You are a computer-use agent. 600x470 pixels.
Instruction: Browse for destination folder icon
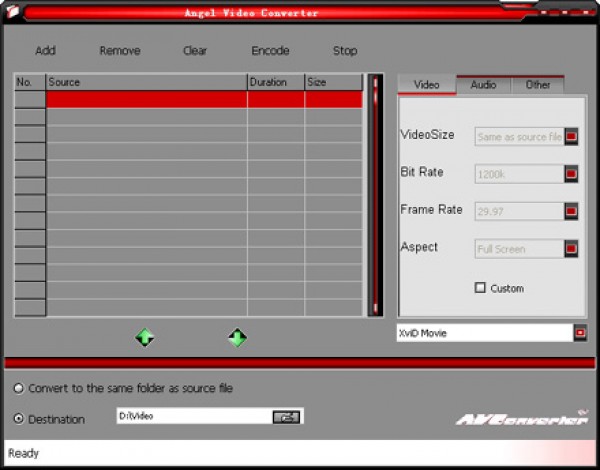pyautogui.click(x=286, y=417)
